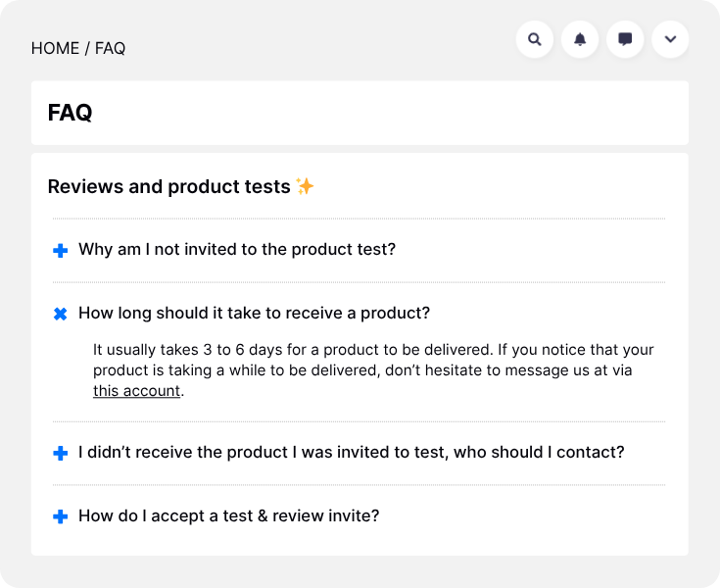Go to HOME in the breadcrumb
Image resolution: width=720 pixels, height=588 pixels.
55,48
